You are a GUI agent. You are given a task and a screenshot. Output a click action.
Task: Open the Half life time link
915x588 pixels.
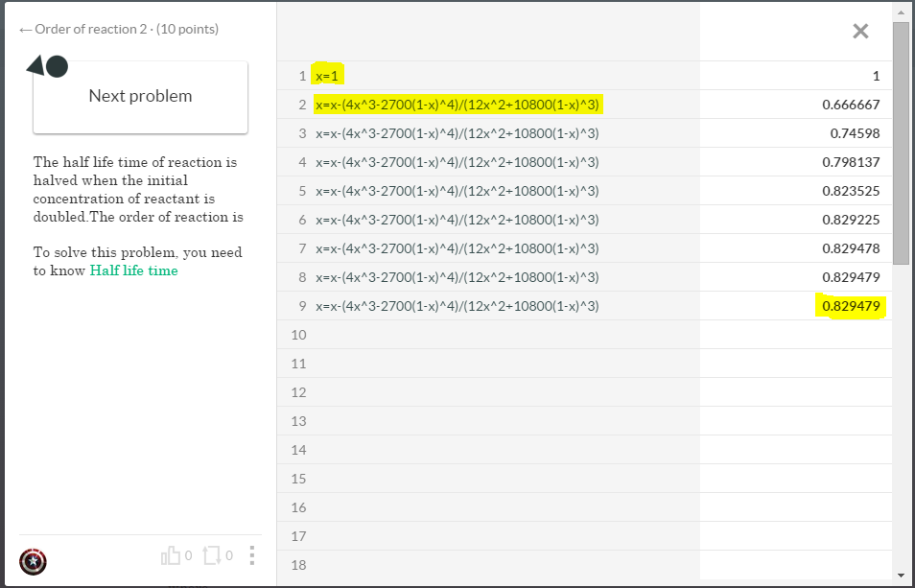click(133, 270)
